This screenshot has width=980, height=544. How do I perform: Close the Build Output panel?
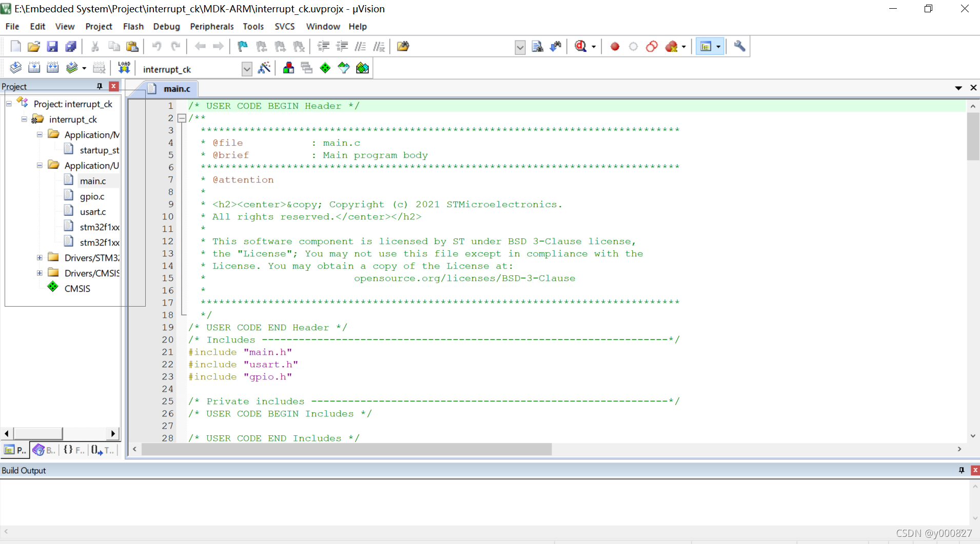[975, 470]
